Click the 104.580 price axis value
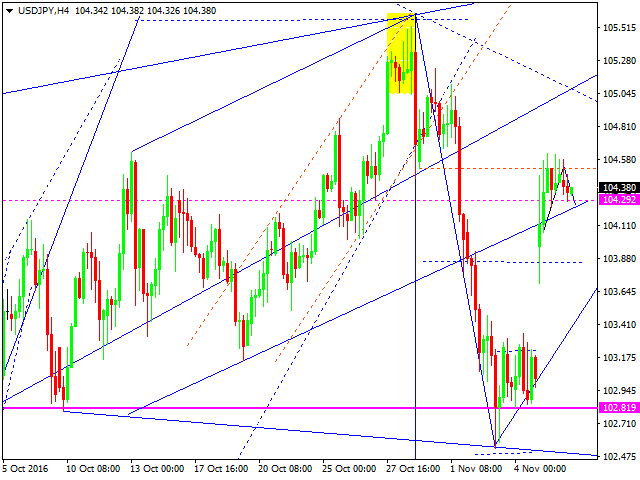 pos(619,160)
